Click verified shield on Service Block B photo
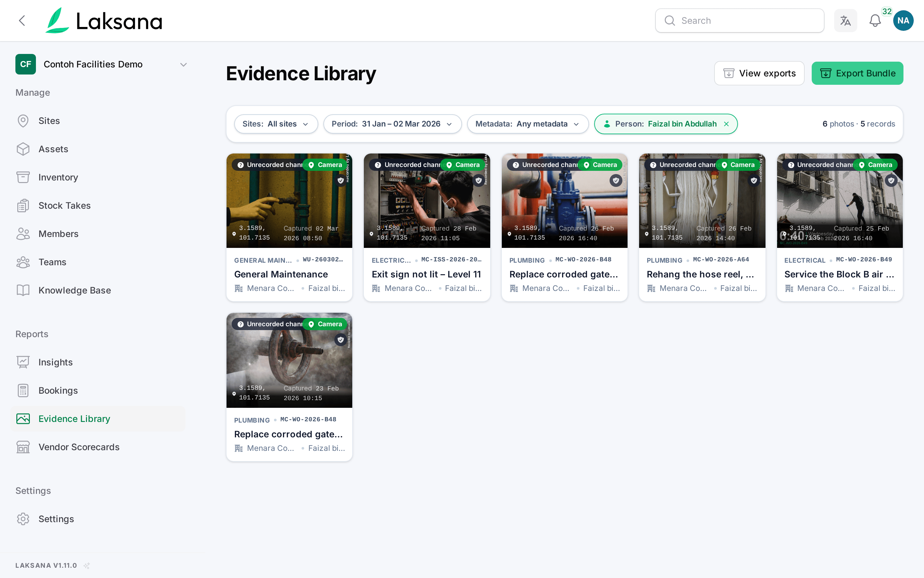This screenshot has width=924, height=578. click(891, 180)
